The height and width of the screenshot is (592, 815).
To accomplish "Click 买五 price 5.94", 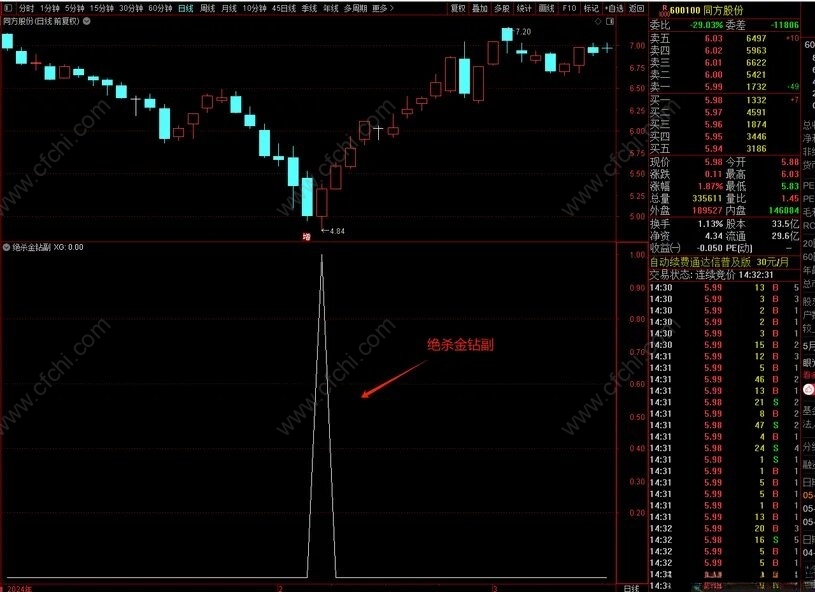I will click(714, 149).
